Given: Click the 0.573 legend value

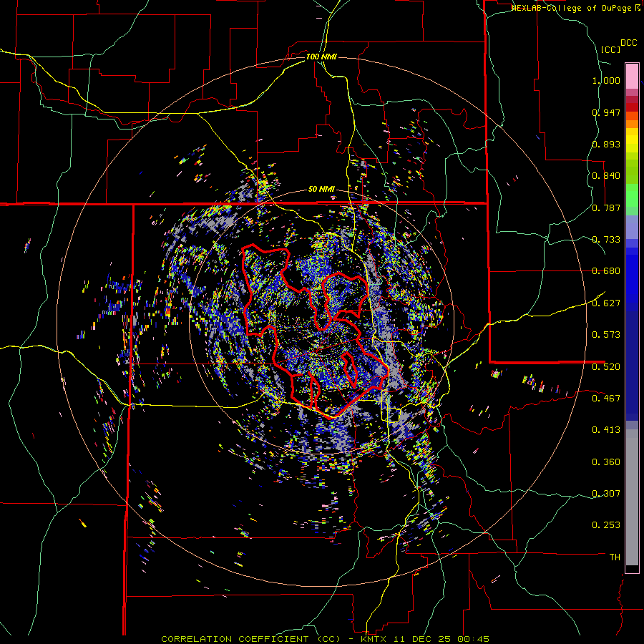Looking at the screenshot, I should pos(606,335).
